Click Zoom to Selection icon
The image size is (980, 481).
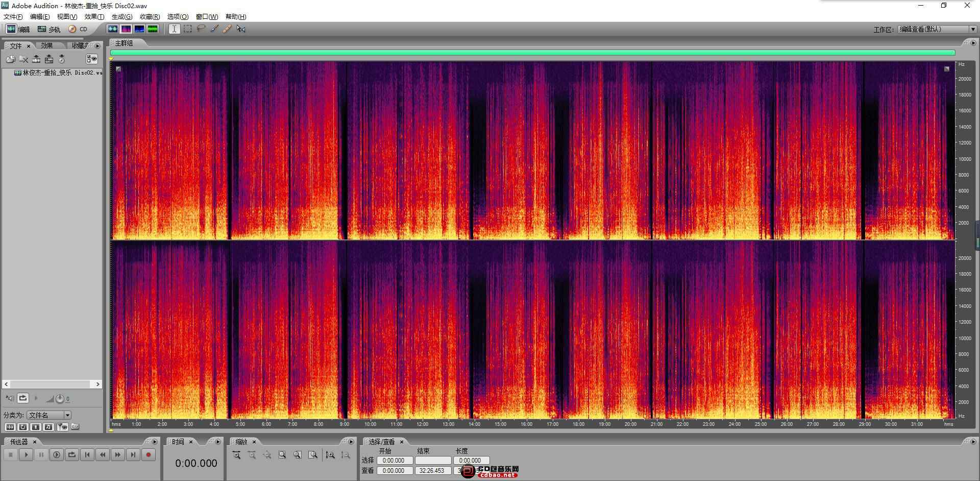(282, 455)
